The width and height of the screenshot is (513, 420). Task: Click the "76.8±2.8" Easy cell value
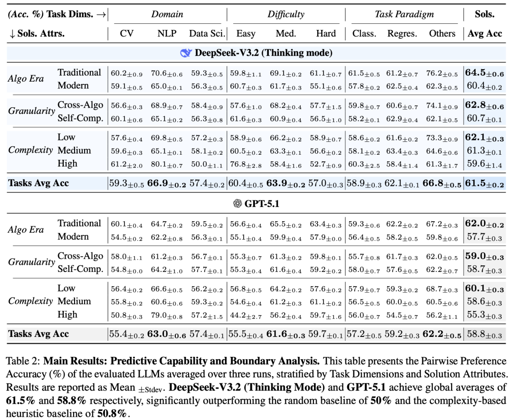click(x=246, y=164)
